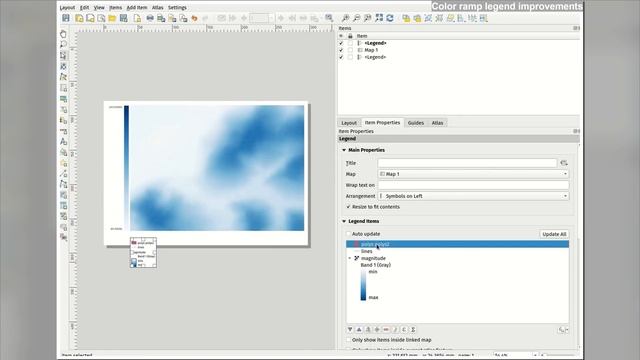Click the orange Undo arrow icon

click(195, 18)
